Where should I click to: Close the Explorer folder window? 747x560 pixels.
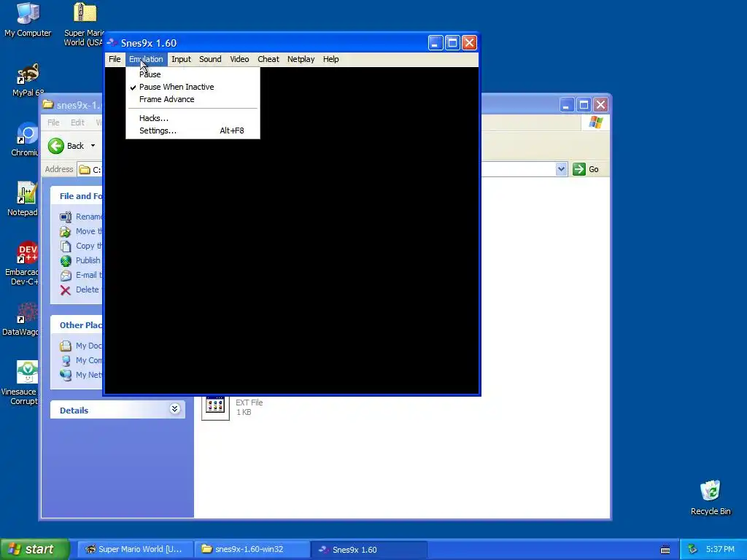click(601, 105)
